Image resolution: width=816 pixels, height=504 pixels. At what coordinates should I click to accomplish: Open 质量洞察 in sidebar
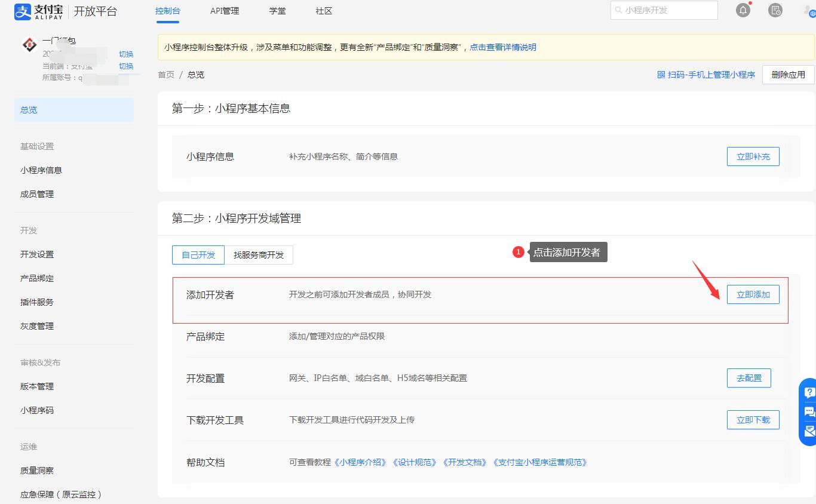point(37,471)
